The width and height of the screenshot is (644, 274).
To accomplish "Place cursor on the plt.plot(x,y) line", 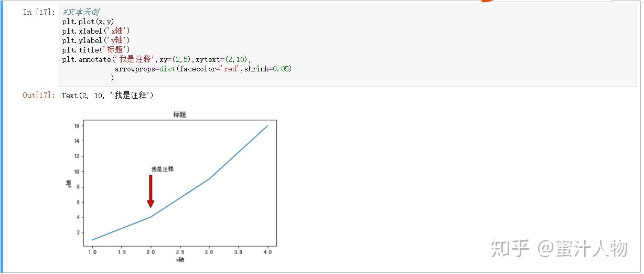I will pos(88,22).
